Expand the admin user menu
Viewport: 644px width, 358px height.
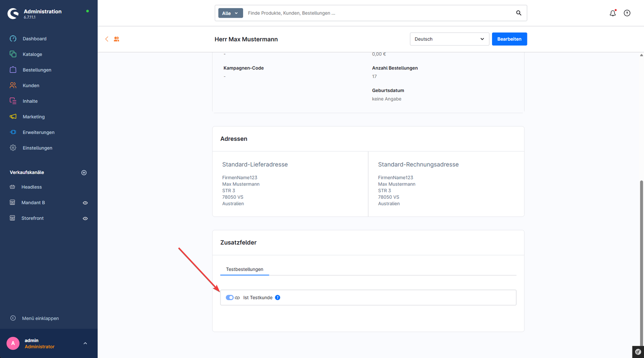coord(85,343)
